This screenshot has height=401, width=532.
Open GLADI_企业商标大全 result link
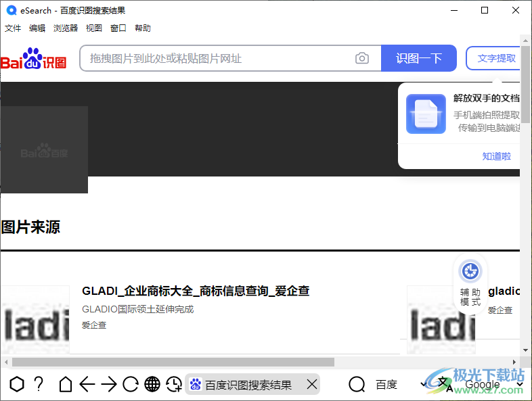196,291
